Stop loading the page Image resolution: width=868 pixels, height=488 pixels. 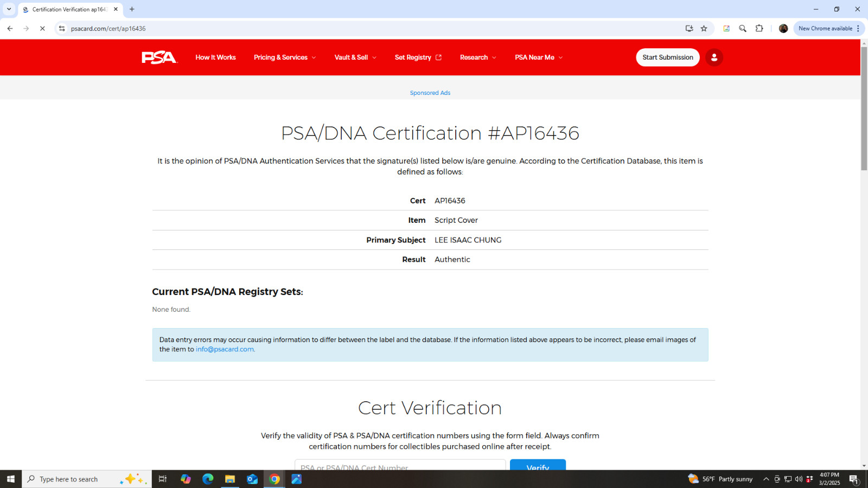[42, 29]
